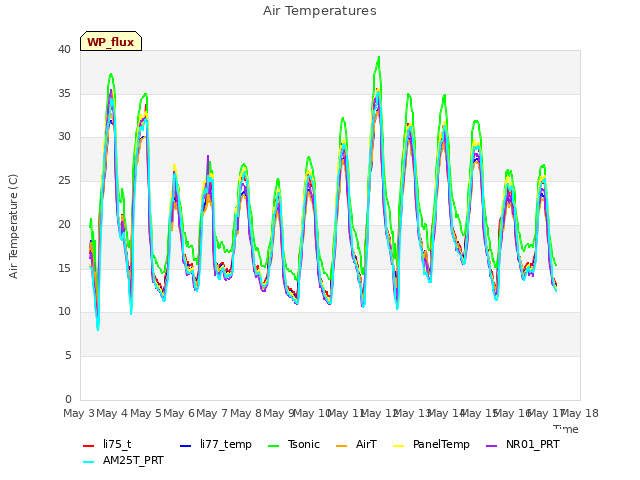Image resolution: width=640 pixels, height=480 pixels.
Task: Click the May 5 x-axis tick label
Action: [146, 413]
